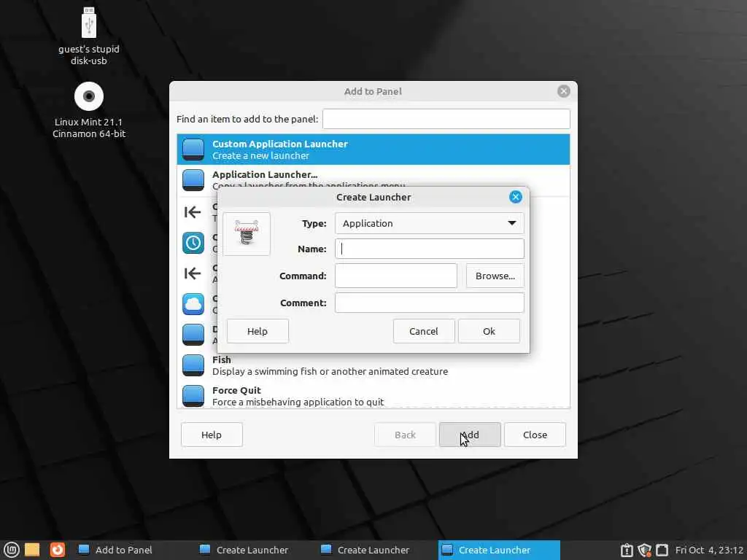Confirm the launcher with Ok button
This screenshot has height=560, width=747.
(489, 331)
